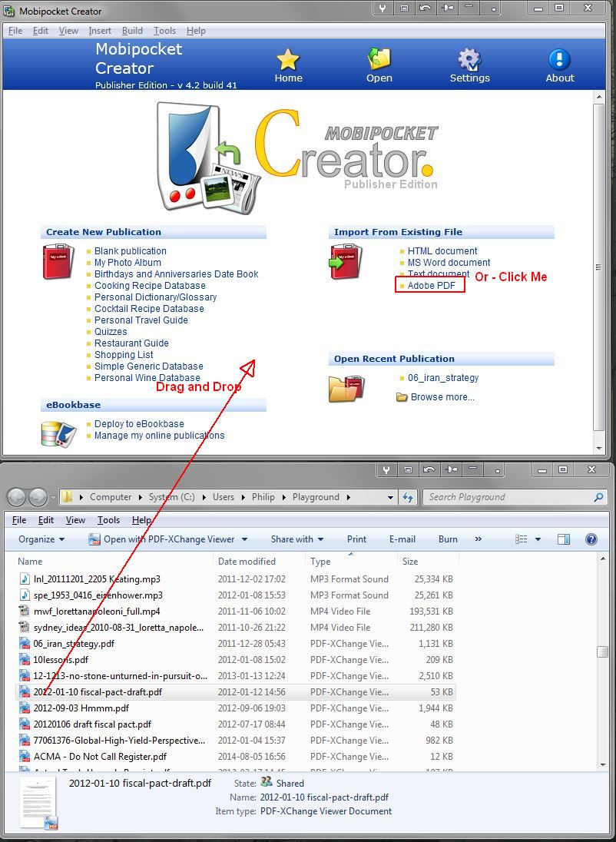616x842 pixels.
Task: Click the Browse more folder icon
Action: (401, 397)
